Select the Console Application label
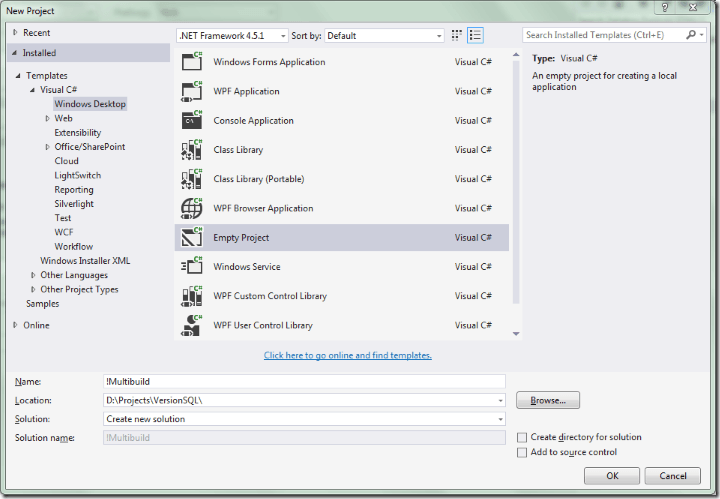720x499 pixels. 253,121
